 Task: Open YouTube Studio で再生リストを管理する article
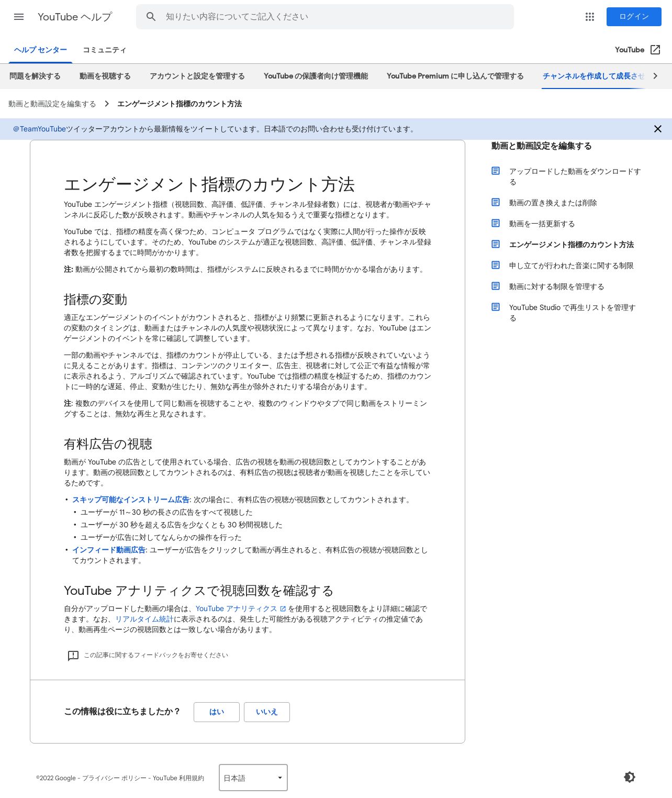coord(573,313)
